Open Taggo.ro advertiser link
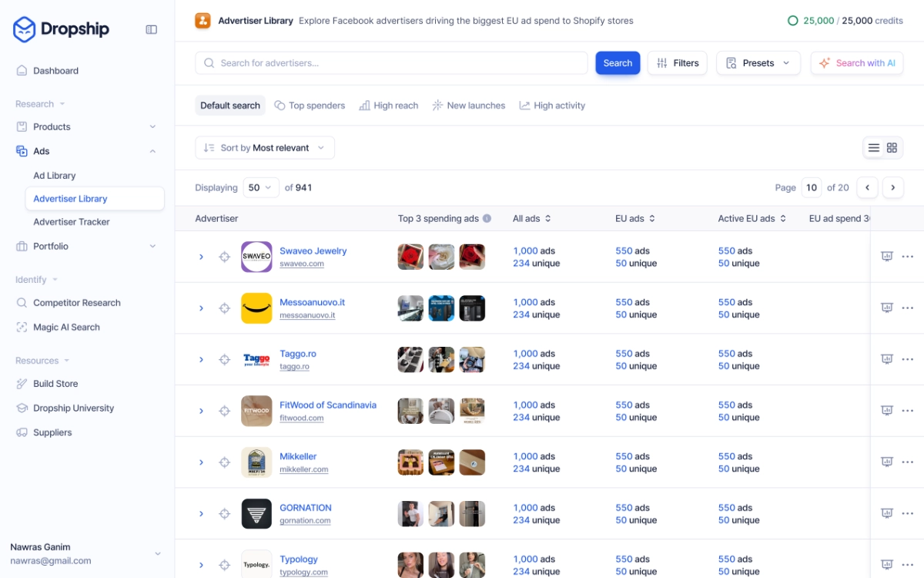924x578 pixels. point(298,354)
